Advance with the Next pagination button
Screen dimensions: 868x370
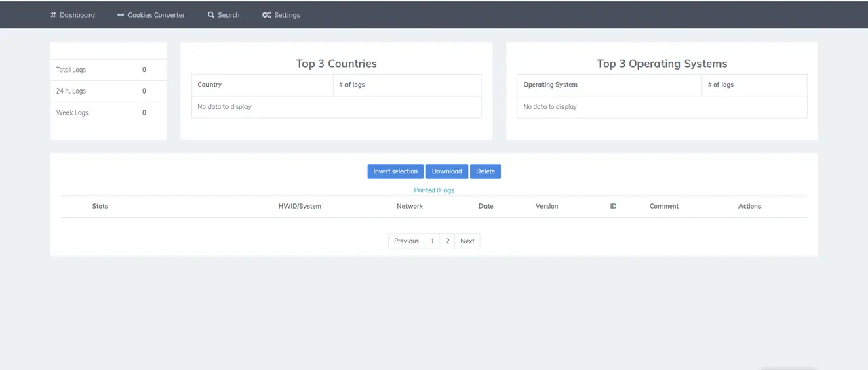tap(467, 241)
